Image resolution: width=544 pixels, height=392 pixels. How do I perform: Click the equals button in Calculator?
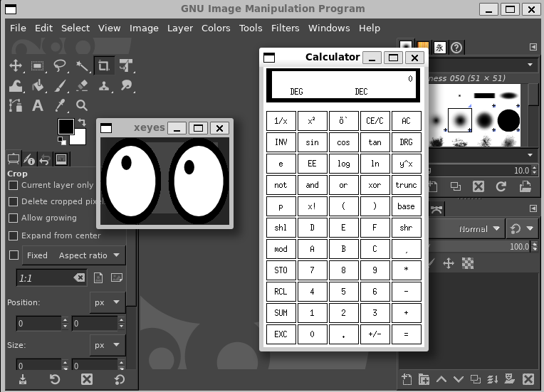point(407,334)
